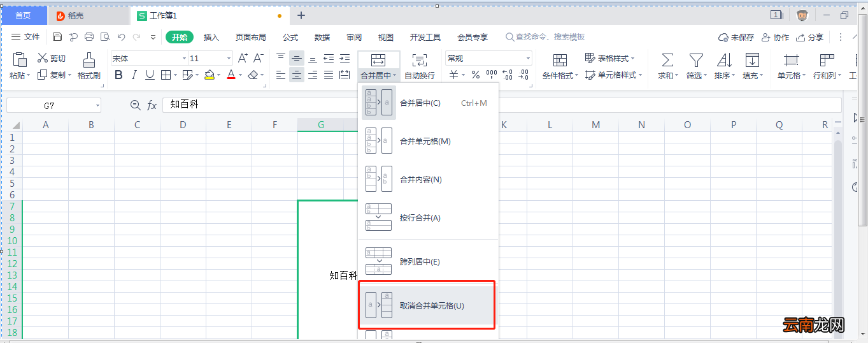Click the increase decimal places icon
868x343 pixels.
pyautogui.click(x=508, y=75)
